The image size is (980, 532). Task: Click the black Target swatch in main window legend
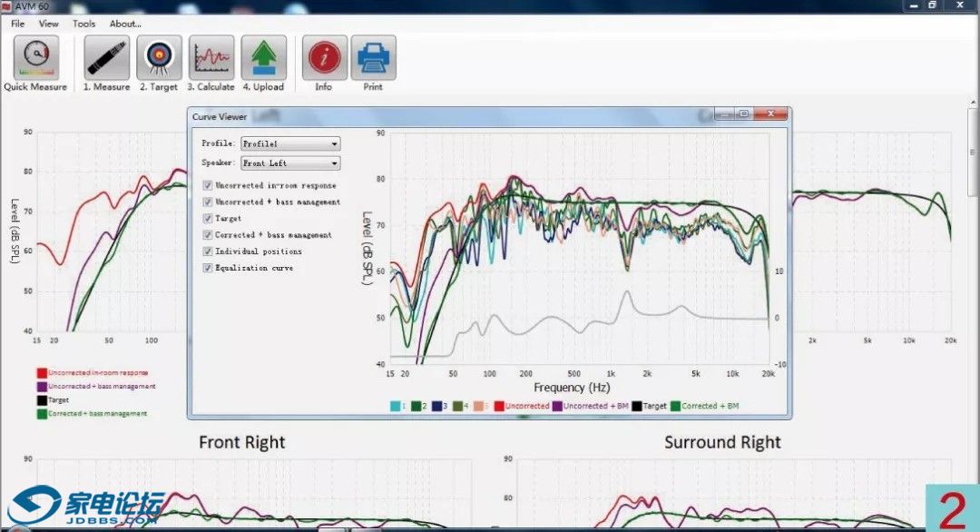42,400
